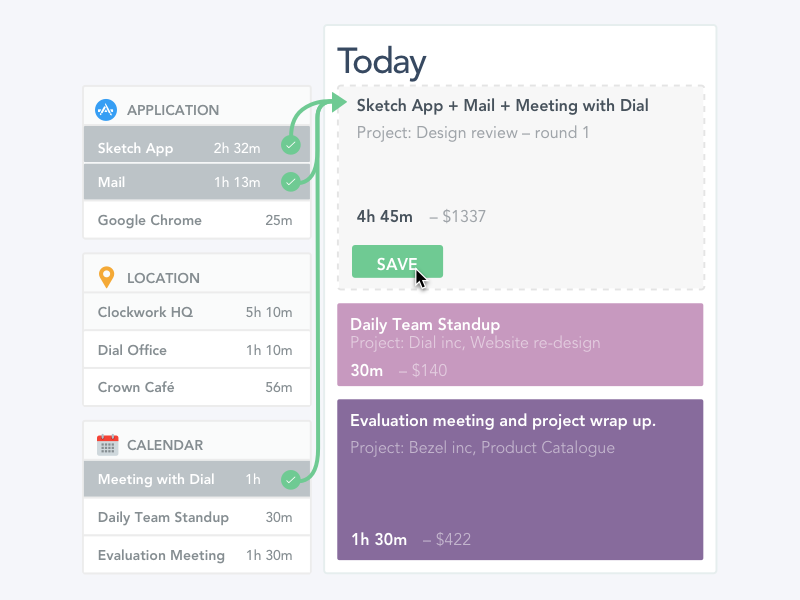
Task: Select the Google Chrome application row
Action: [x=196, y=220]
